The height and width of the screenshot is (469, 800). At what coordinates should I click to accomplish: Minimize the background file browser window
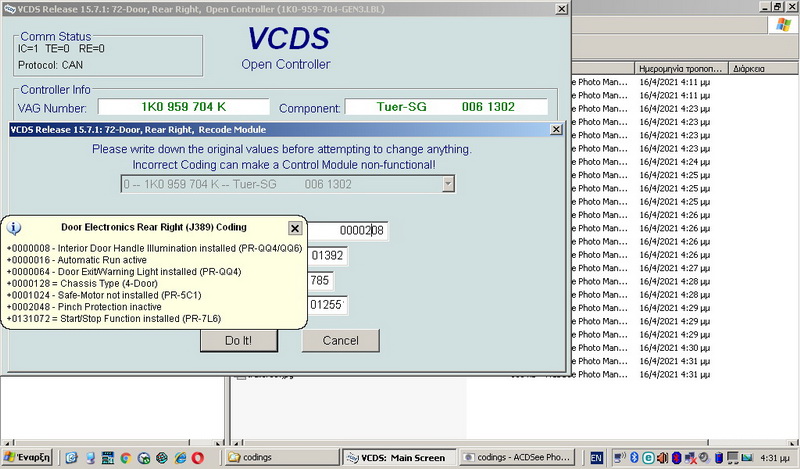[765, 7]
